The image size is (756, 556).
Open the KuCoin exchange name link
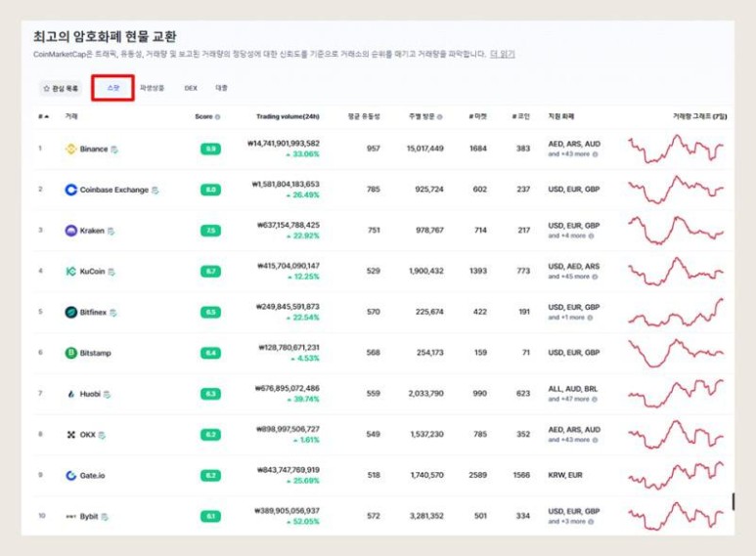tap(92, 272)
